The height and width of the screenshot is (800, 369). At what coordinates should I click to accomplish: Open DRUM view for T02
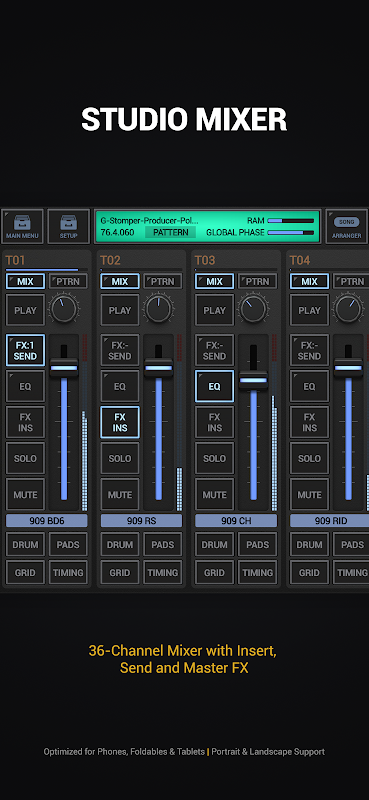[x=120, y=544]
